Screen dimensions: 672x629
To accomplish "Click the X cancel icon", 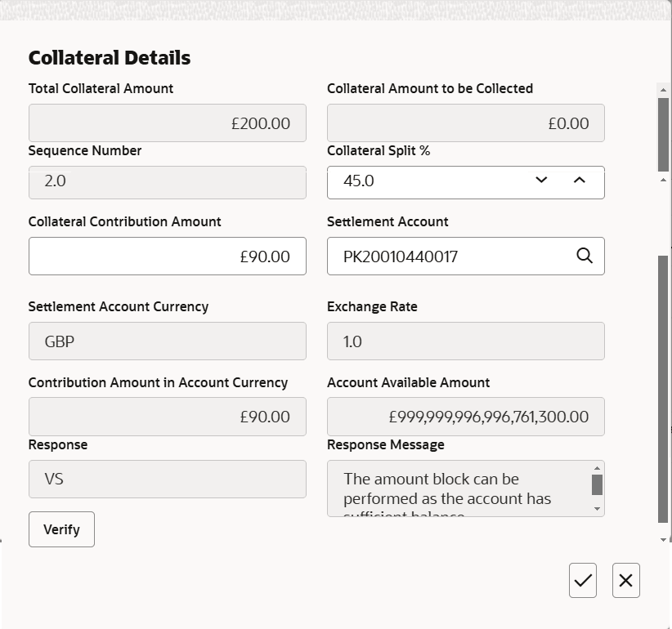I will (x=625, y=580).
